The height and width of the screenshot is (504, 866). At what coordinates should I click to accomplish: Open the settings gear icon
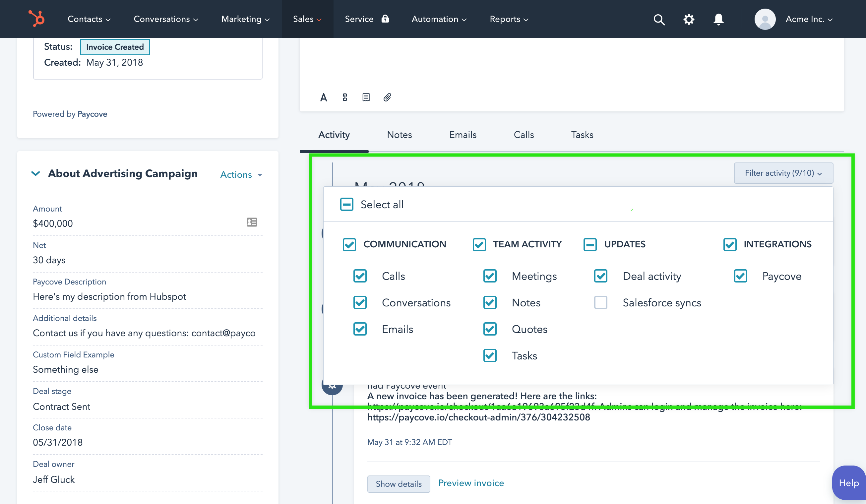[688, 19]
